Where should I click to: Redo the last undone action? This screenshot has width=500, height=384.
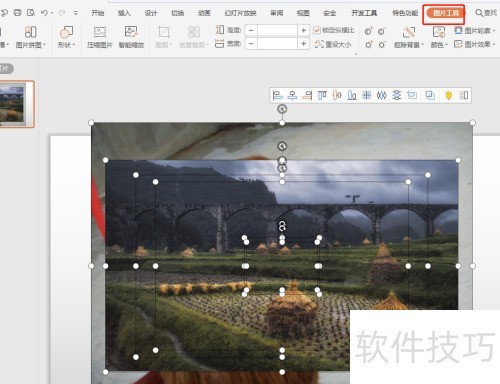pos(62,13)
